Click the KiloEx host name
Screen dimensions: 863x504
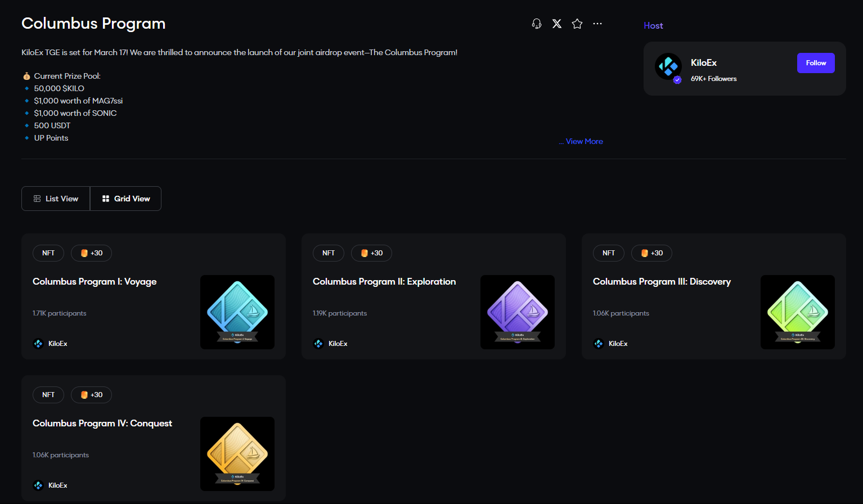[x=703, y=62]
